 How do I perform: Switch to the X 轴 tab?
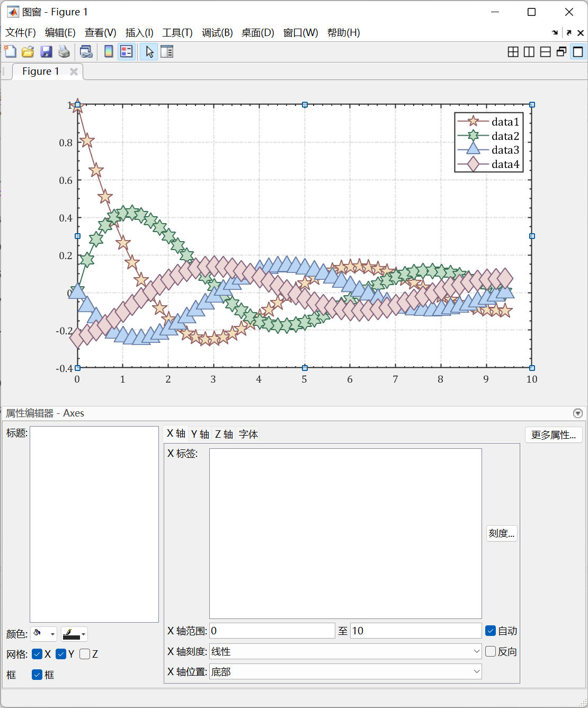pyautogui.click(x=176, y=433)
